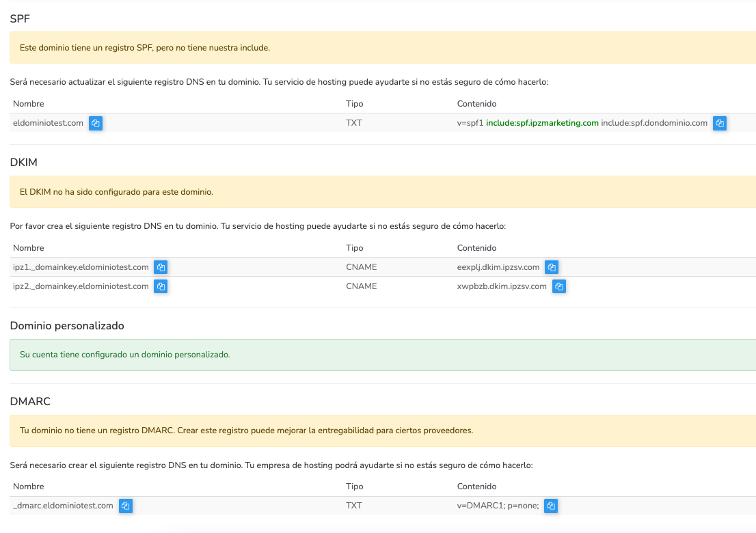Copy the eexplj.dkim.ipzsv.com CNAME value
This screenshot has height=533, width=756.
552,267
